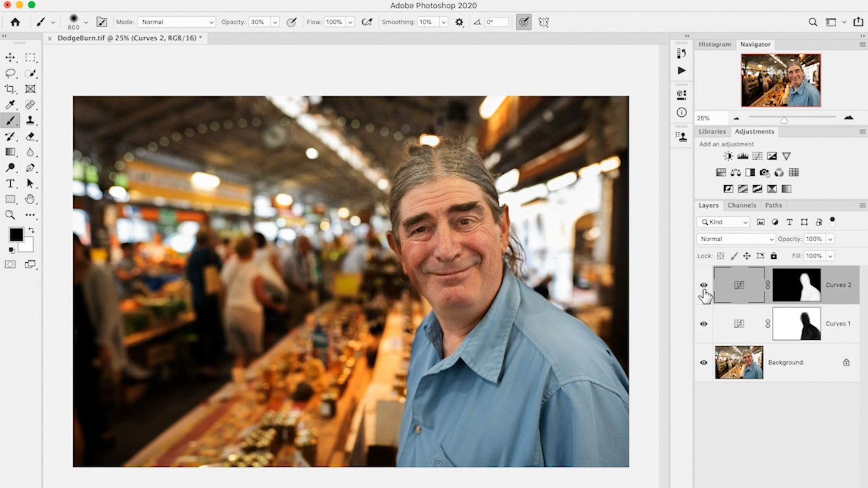Image resolution: width=868 pixels, height=488 pixels.
Task: Open the brush Mode dropdown
Action: click(176, 22)
